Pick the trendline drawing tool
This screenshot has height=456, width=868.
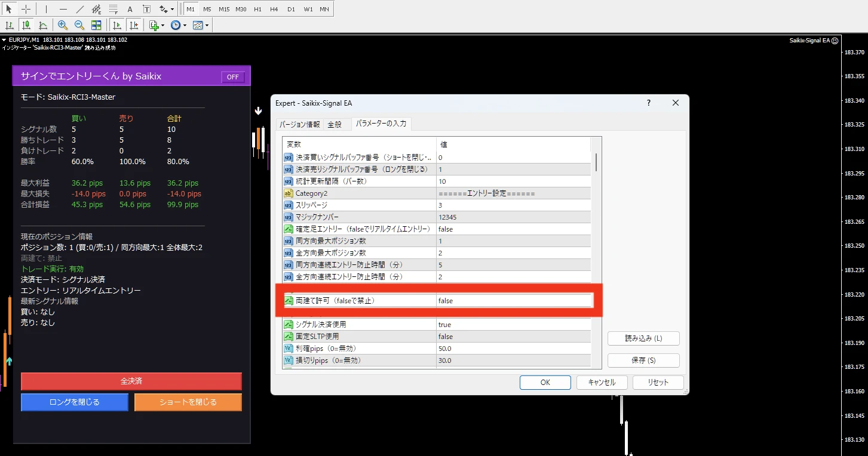pos(80,9)
